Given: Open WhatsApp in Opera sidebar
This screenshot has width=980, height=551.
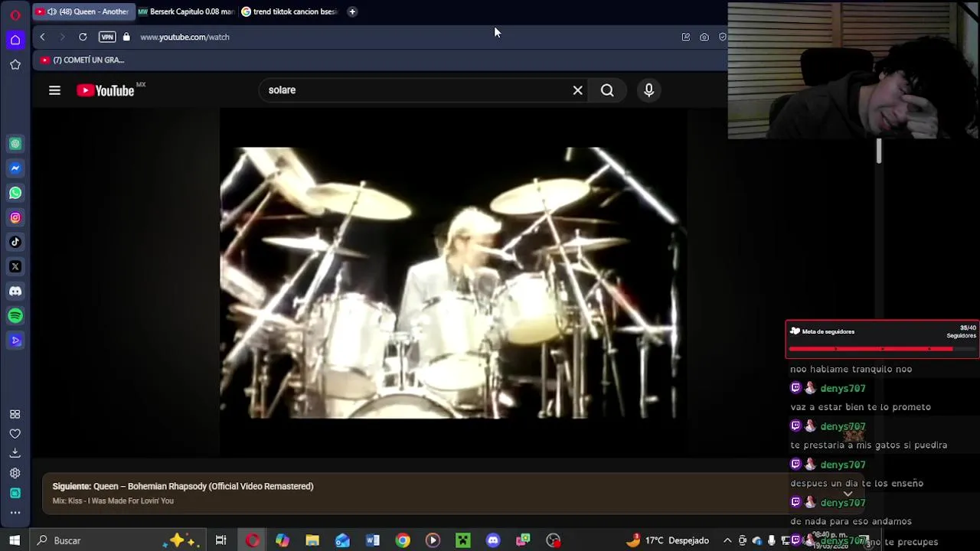Looking at the screenshot, I should pyautogui.click(x=15, y=193).
